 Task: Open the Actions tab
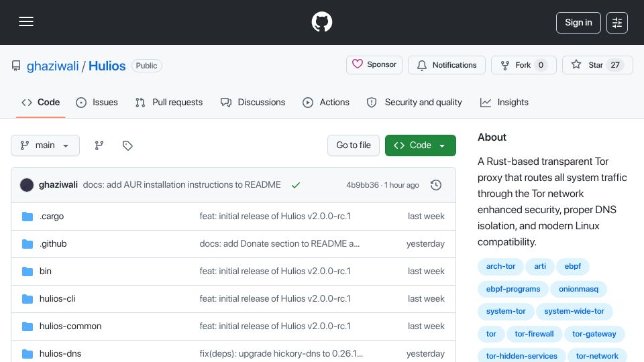[326, 102]
